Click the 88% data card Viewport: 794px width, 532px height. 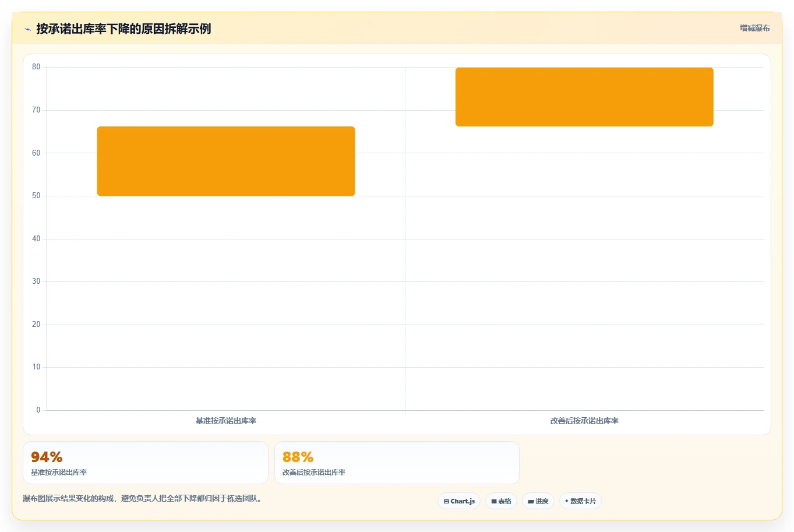[x=397, y=463]
